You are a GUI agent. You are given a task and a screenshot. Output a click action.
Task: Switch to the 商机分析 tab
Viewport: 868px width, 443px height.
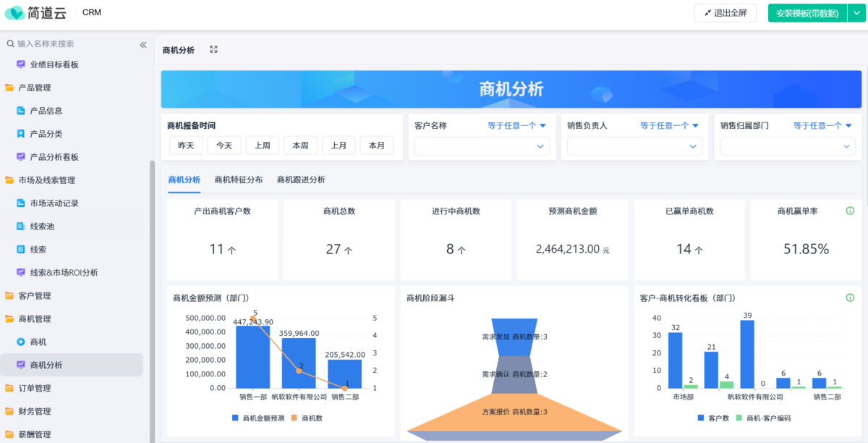click(x=184, y=180)
